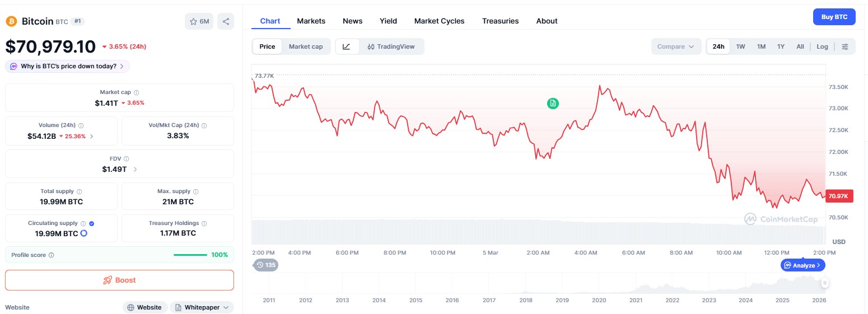Screen dimensions: 868x314
Task: Click the green news marker on chart
Action: (x=553, y=103)
